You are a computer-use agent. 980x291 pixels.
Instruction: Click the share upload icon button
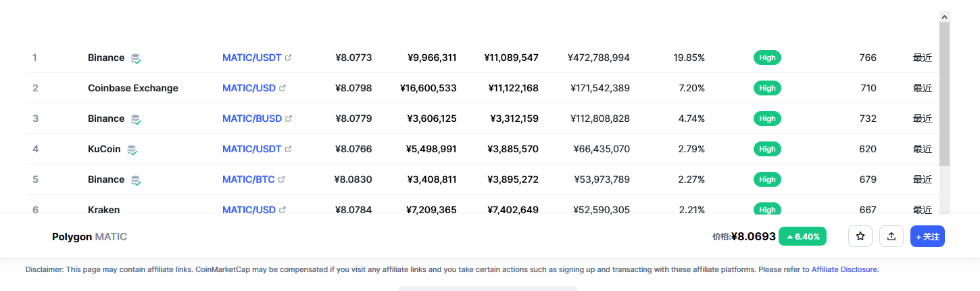891,236
